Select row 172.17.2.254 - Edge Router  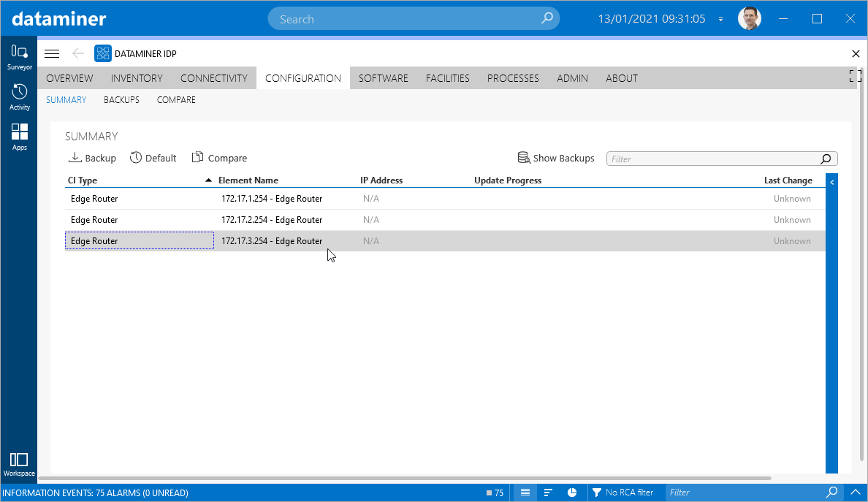pyautogui.click(x=445, y=220)
